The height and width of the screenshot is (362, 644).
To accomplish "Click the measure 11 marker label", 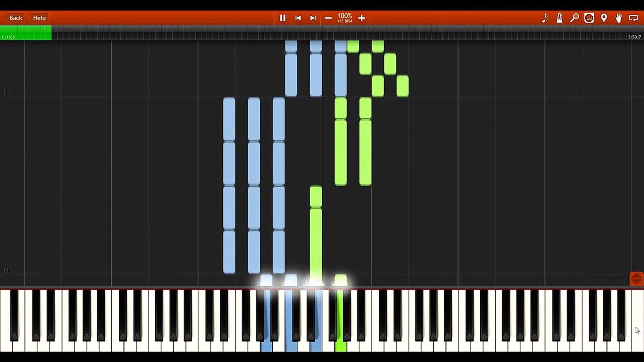I will tap(5, 93).
